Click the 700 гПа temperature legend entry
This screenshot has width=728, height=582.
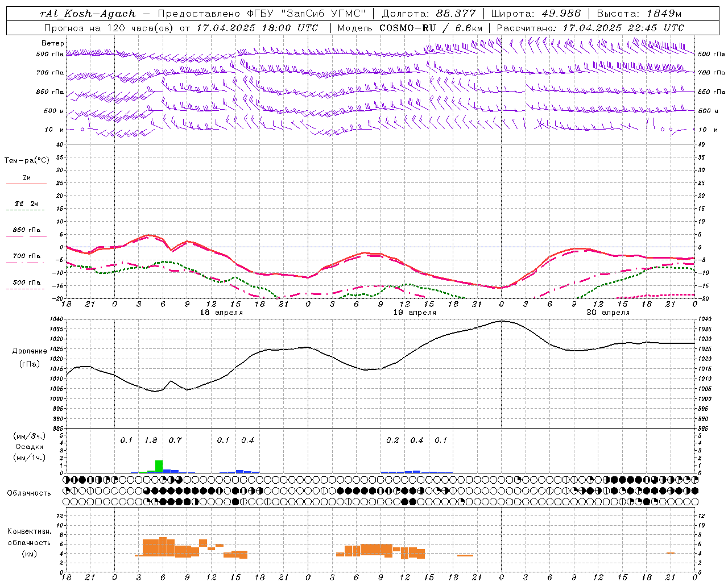[27, 256]
